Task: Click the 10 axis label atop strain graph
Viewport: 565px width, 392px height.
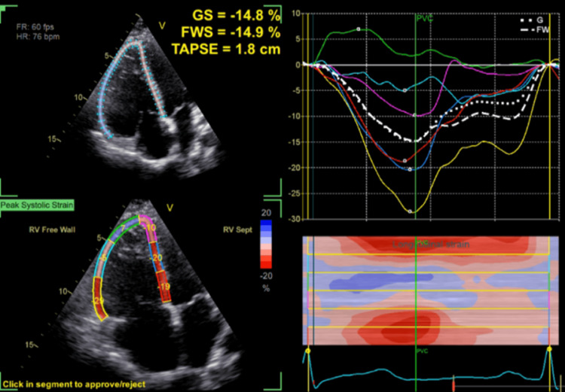Action: pos(295,14)
